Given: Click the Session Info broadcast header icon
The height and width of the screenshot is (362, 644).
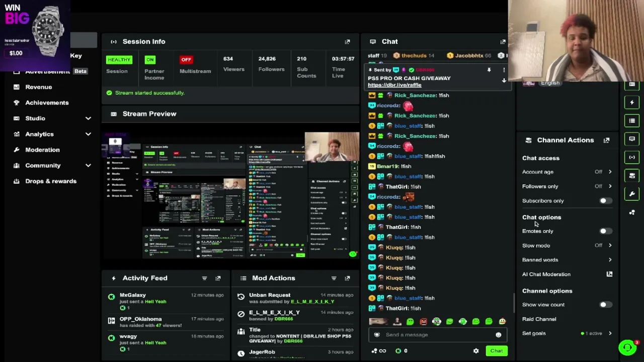Looking at the screenshot, I should point(114,42).
